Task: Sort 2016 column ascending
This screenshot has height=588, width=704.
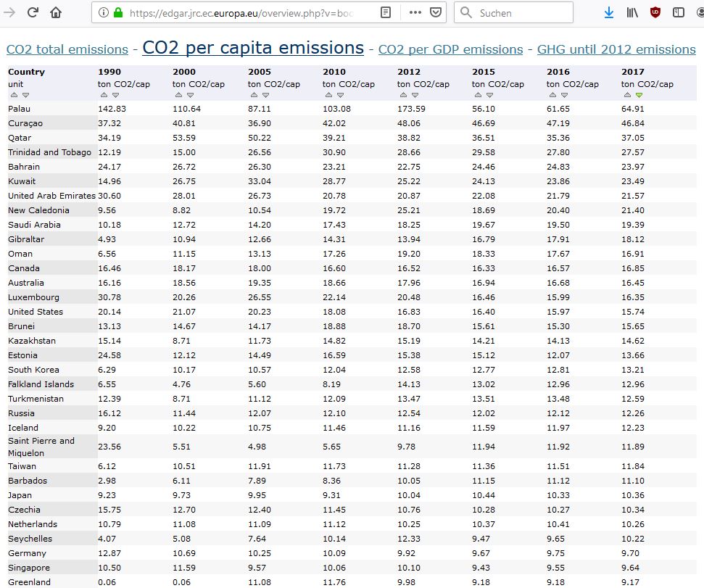Action: [x=552, y=95]
